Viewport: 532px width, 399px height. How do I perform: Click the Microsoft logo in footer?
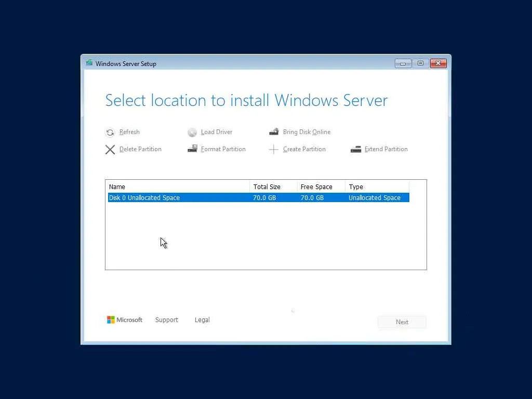tap(125, 320)
